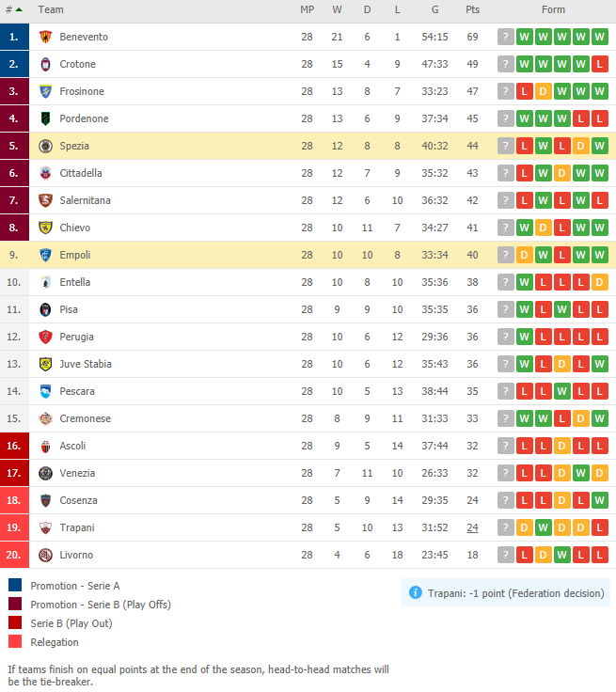Click the Empoli team crest icon
Viewport: 616px width, 692px height.
pyautogui.click(x=45, y=255)
